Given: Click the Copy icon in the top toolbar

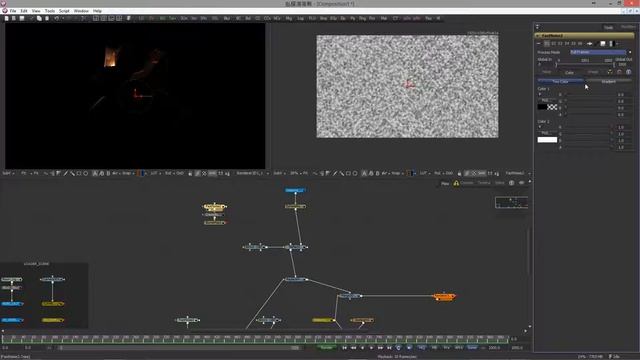Looking at the screenshot, I should (39, 18).
